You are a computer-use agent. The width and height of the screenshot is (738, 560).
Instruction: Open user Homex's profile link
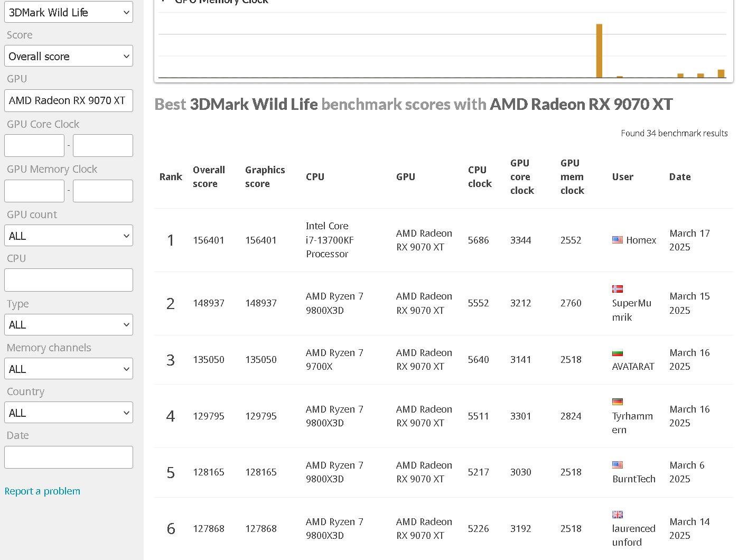[641, 240]
